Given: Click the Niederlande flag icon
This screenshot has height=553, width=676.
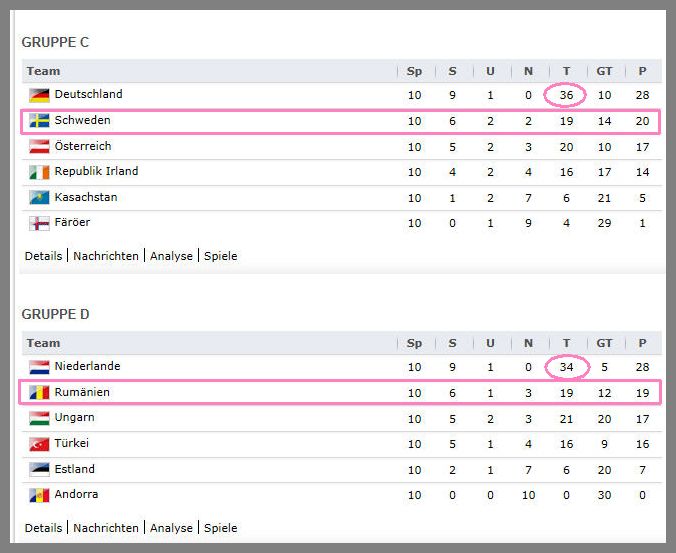Looking at the screenshot, I should coord(39,367).
